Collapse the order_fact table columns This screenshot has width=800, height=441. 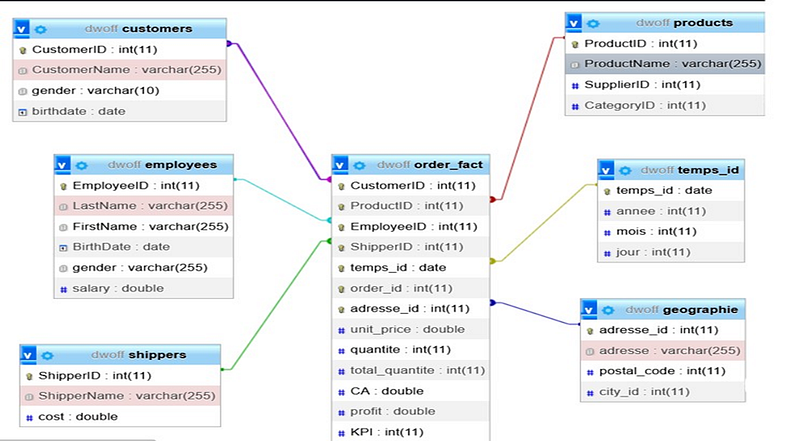[x=343, y=165]
